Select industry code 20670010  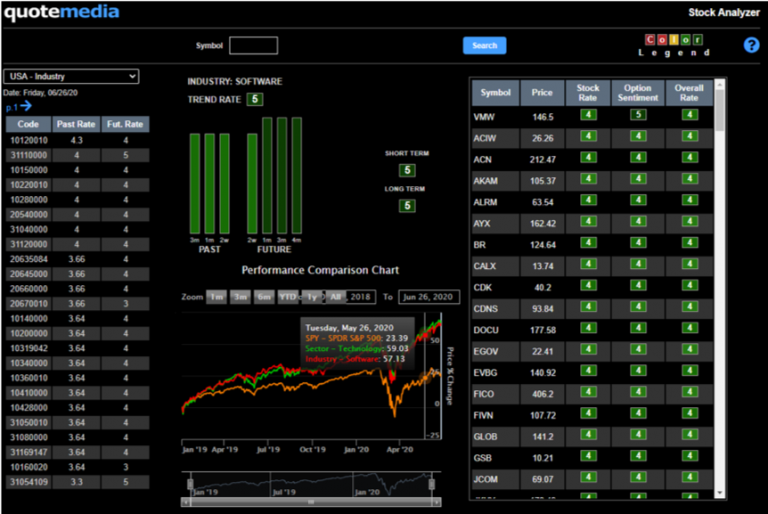tap(29, 304)
